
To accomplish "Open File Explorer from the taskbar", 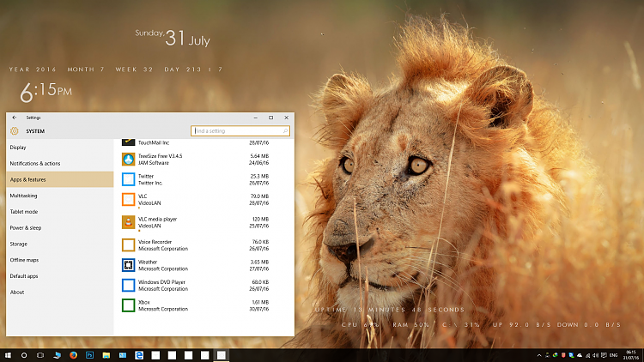I will [x=106, y=354].
